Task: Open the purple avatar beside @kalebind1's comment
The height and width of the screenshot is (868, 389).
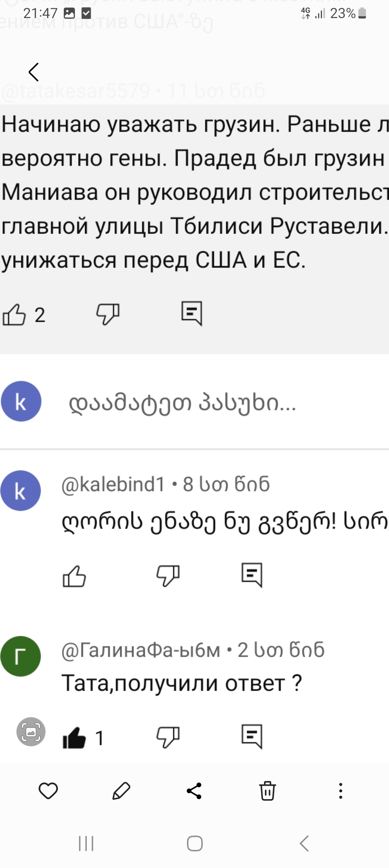Action: 21,491
